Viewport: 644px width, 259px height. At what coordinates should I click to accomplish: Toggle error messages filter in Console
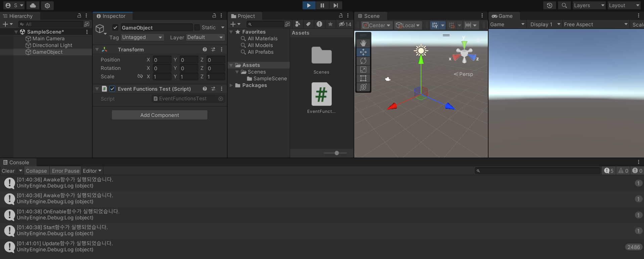637,171
